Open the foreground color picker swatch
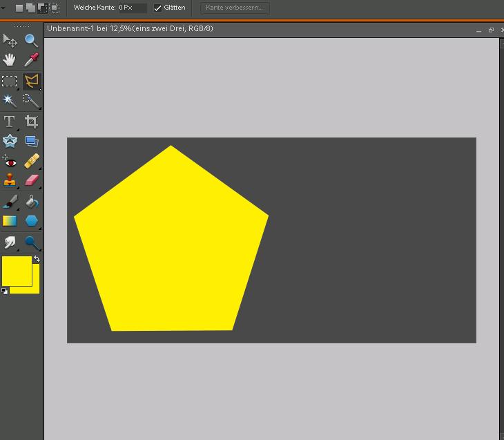This screenshot has width=504, height=440. coord(17,271)
